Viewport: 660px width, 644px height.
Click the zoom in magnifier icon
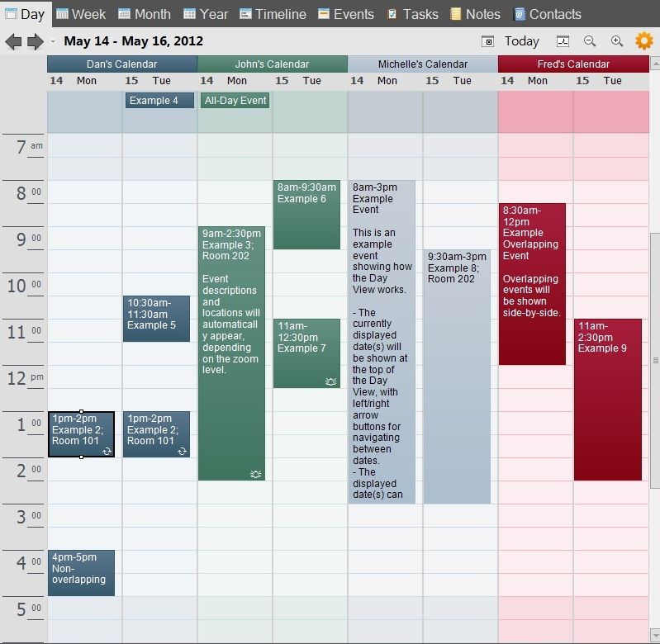[617, 41]
